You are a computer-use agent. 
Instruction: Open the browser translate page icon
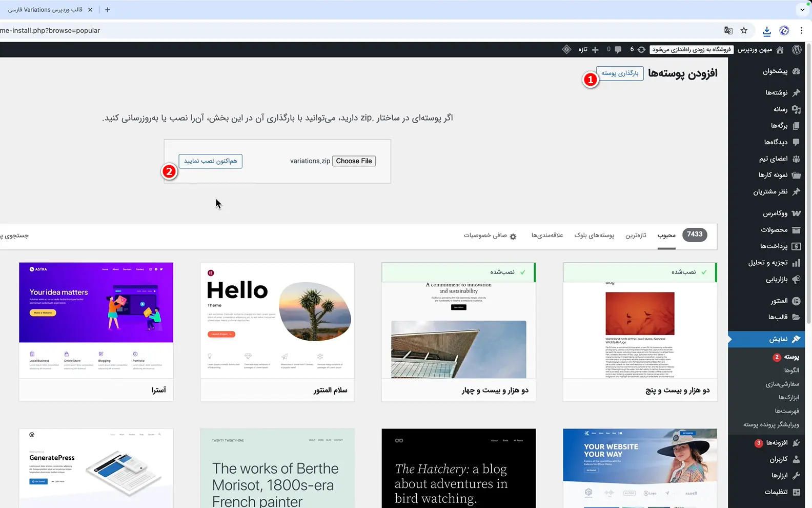(x=728, y=31)
